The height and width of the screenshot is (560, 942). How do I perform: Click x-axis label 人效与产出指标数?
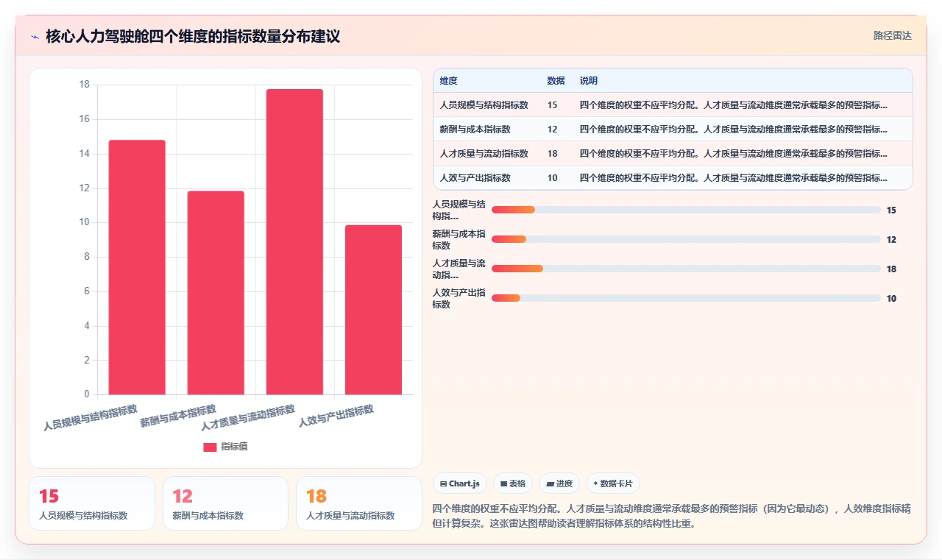coord(336,416)
